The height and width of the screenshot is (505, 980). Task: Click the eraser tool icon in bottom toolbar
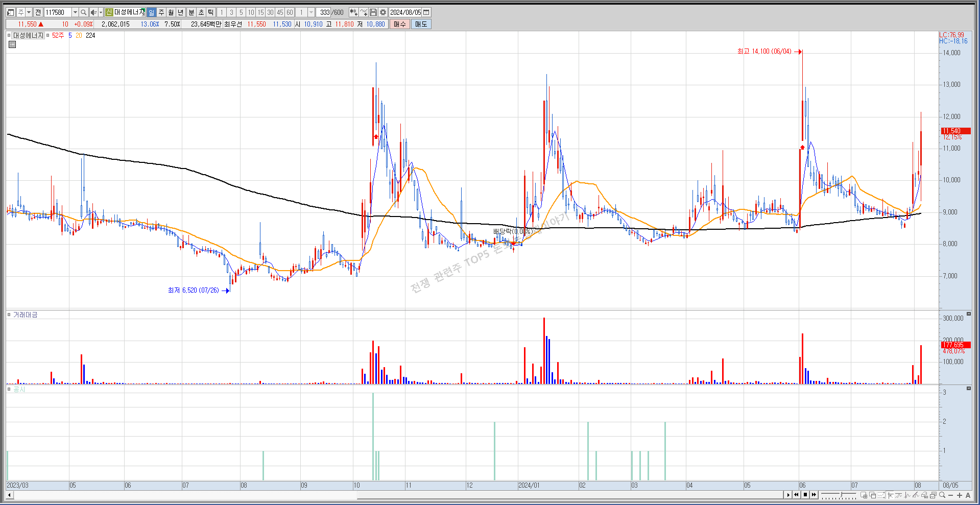point(925,495)
